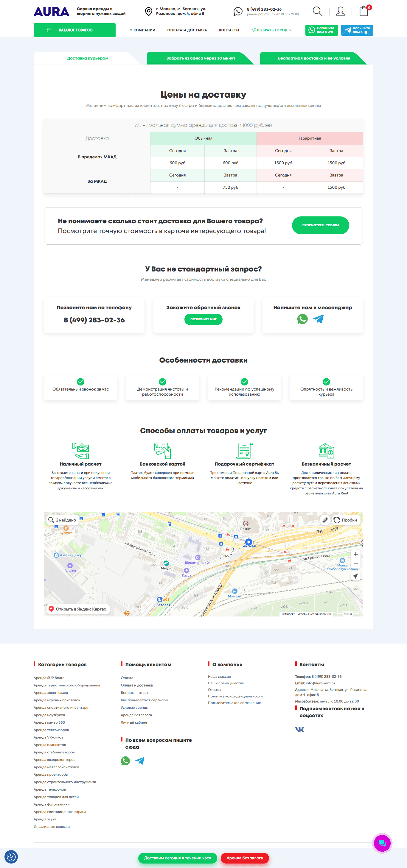Click the Telegram icon in messenger card
The image size is (407, 868).
[x=318, y=319]
